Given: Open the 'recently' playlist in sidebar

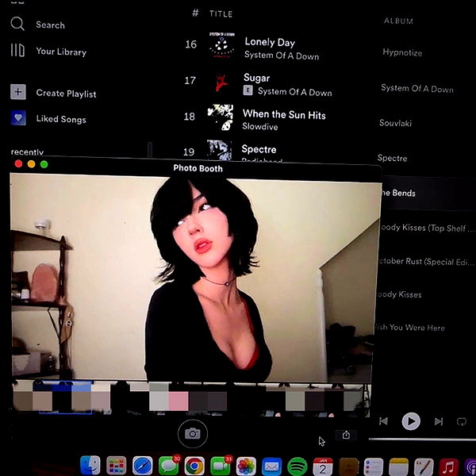Looking at the screenshot, I should pos(27,152).
